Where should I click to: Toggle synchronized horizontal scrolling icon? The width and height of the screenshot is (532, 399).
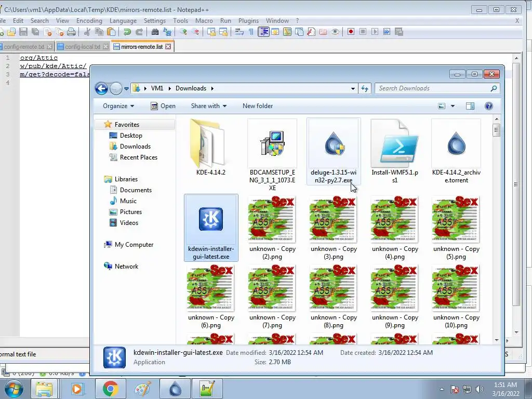click(223, 32)
